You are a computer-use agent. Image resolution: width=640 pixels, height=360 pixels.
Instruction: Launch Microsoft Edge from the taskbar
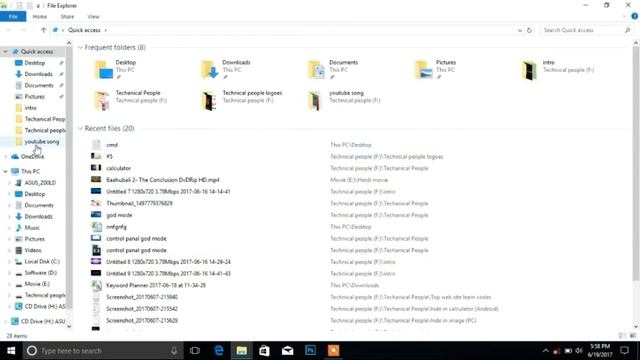click(219, 351)
